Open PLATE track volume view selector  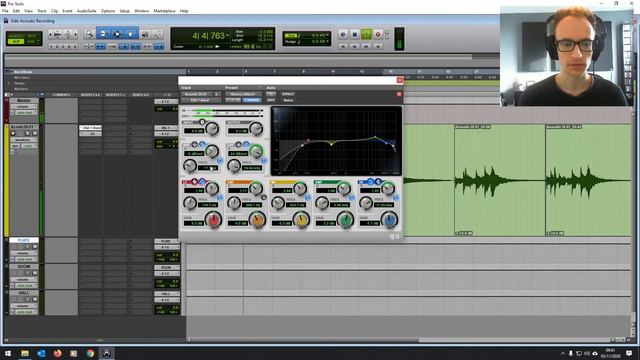(x=23, y=253)
